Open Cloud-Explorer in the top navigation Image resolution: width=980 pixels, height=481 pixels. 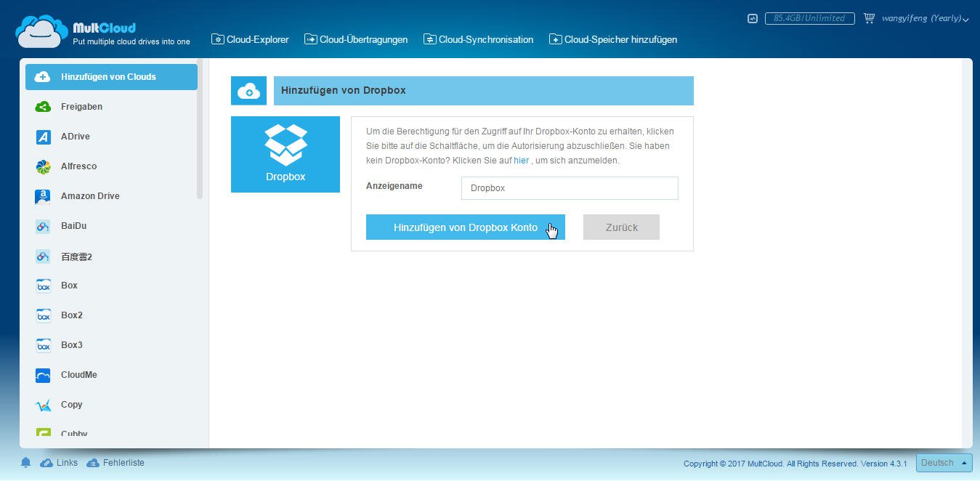click(x=250, y=39)
